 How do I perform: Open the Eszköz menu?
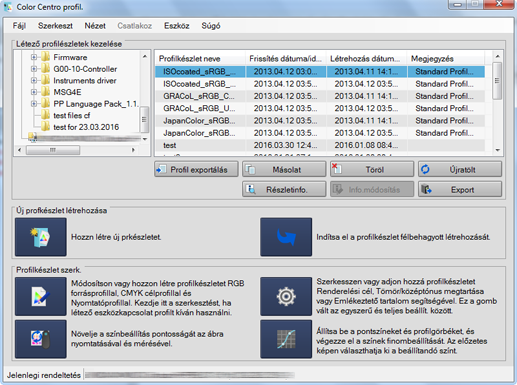[x=177, y=26]
